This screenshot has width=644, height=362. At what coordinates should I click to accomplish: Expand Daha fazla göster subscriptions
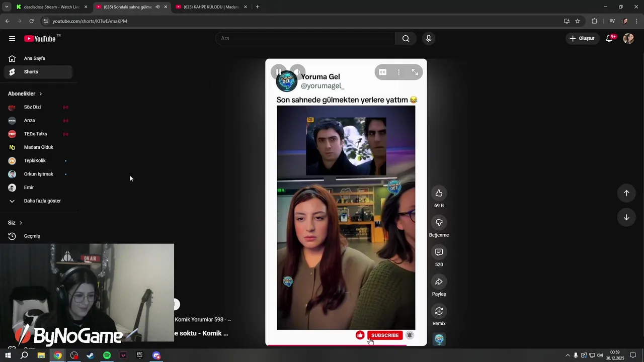[38, 201]
